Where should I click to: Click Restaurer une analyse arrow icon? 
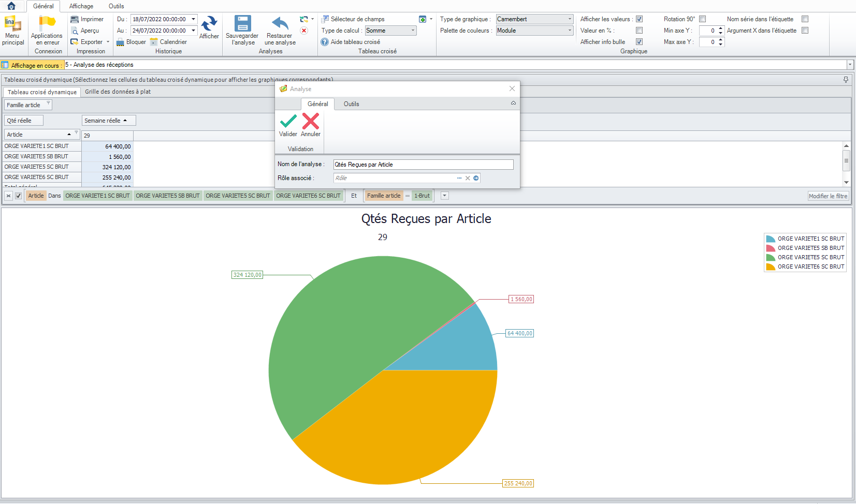coord(280,23)
